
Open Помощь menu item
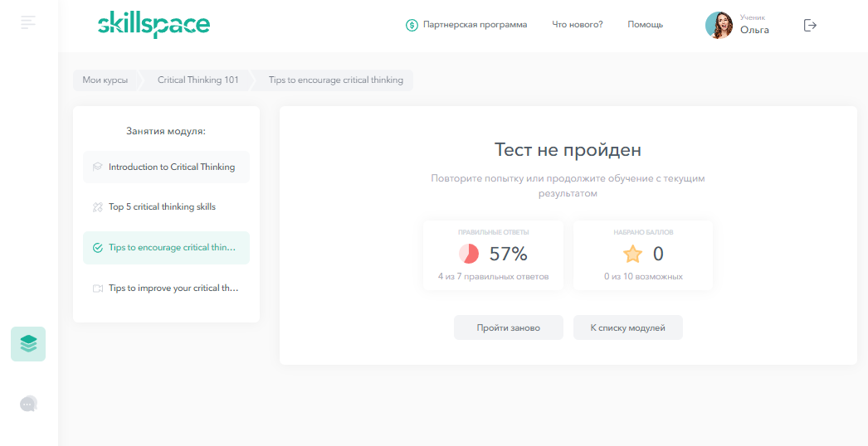[646, 25]
